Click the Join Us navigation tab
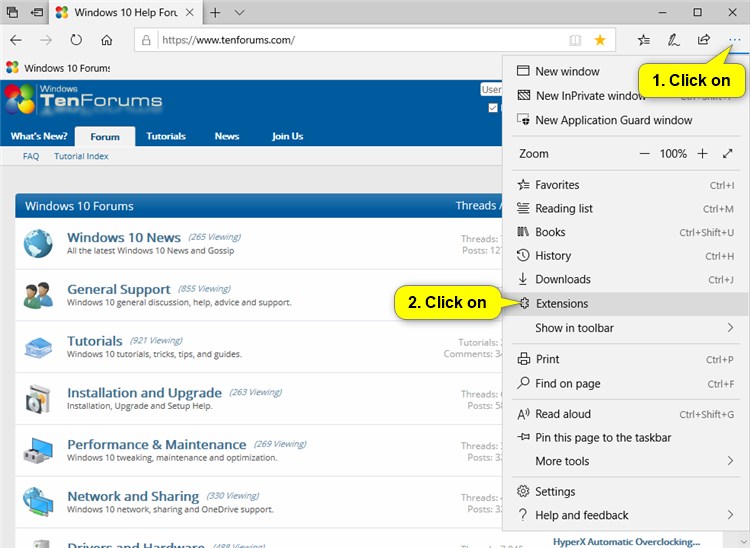The width and height of the screenshot is (750, 548). [287, 136]
